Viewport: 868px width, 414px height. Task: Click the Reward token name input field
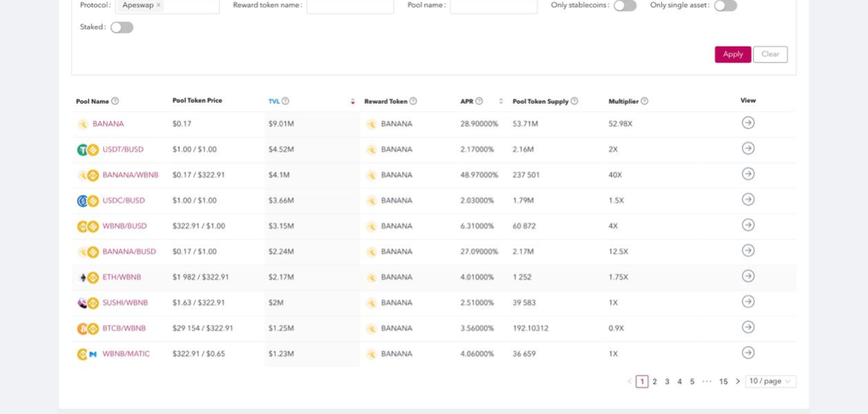(350, 6)
